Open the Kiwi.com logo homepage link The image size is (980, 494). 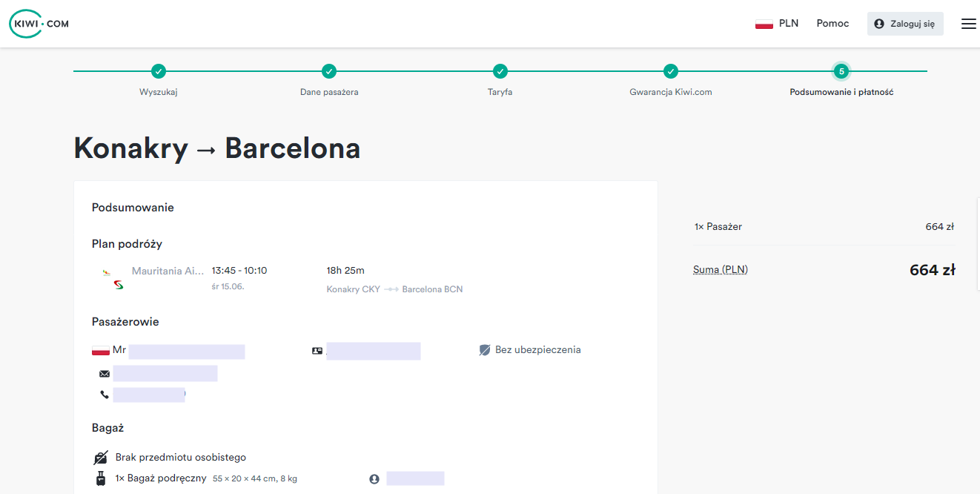click(x=39, y=24)
